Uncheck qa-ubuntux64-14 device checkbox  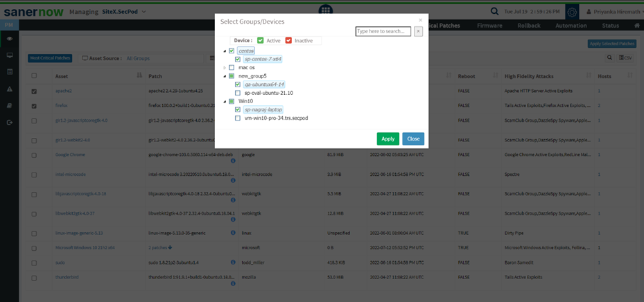(238, 85)
